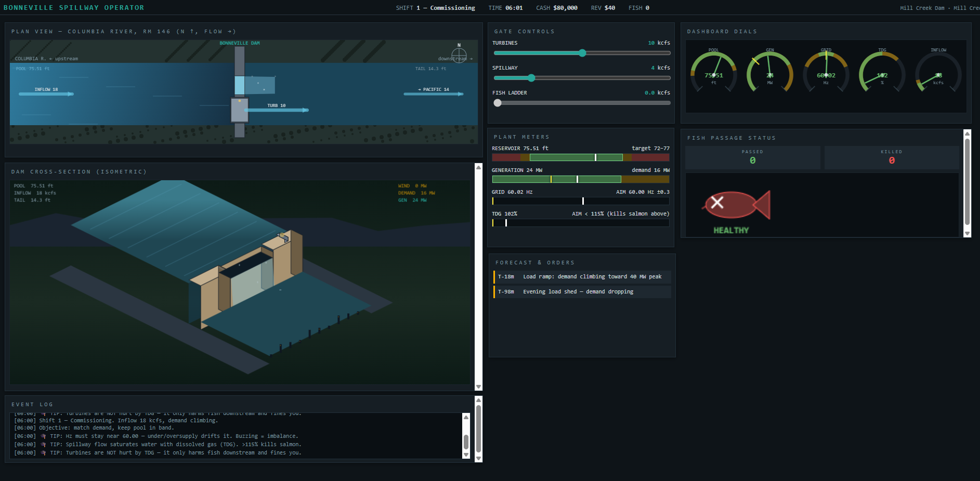Click the 'BONNEVILLE SPILLWAY OPERATOR' title
The height and width of the screenshot is (481, 980).
point(74,8)
